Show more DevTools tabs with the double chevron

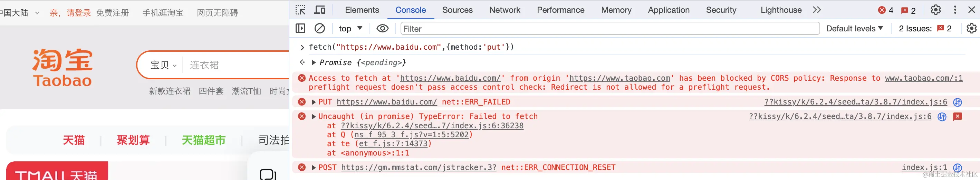point(817,10)
